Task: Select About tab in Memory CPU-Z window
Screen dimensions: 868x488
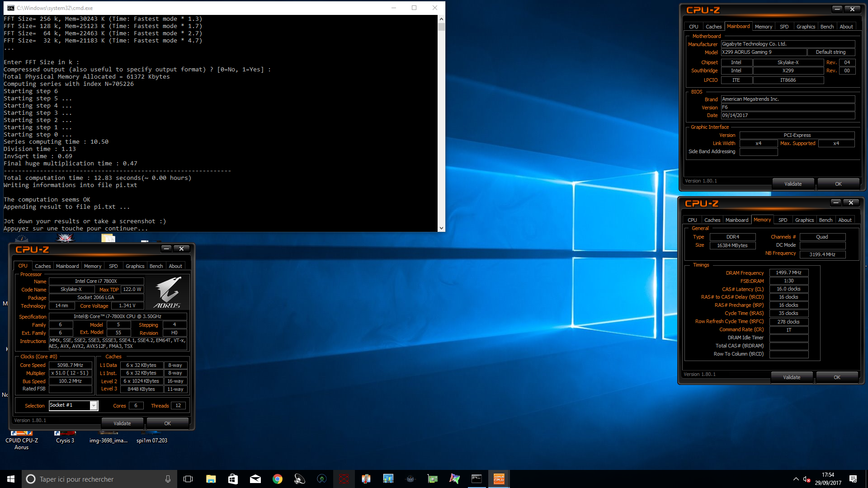Action: (845, 220)
